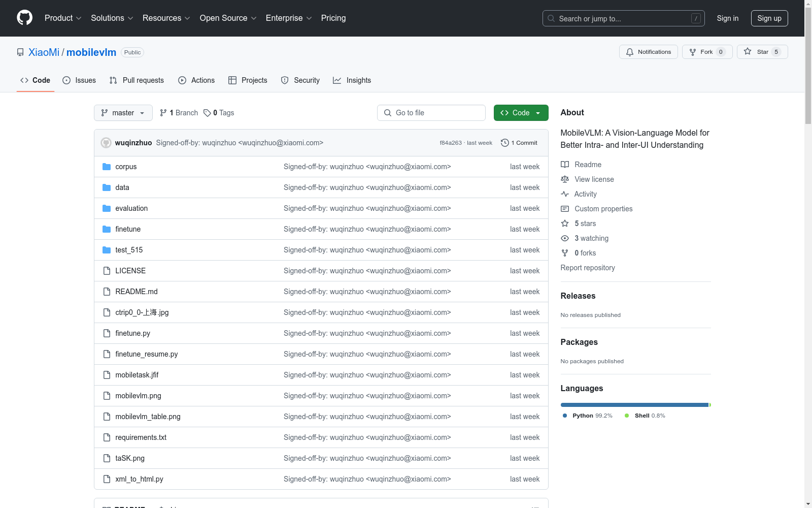Click the Custom properties icon

coord(565,209)
